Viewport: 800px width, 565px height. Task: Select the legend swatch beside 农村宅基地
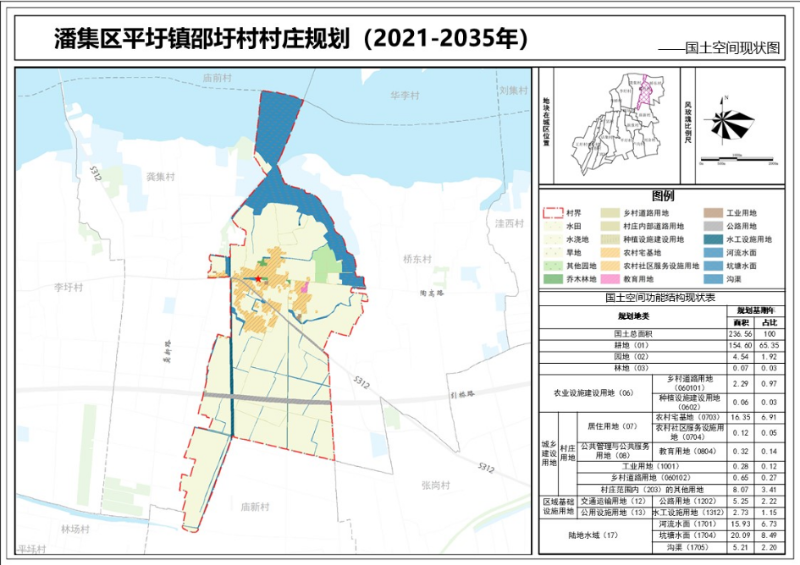[609, 253]
